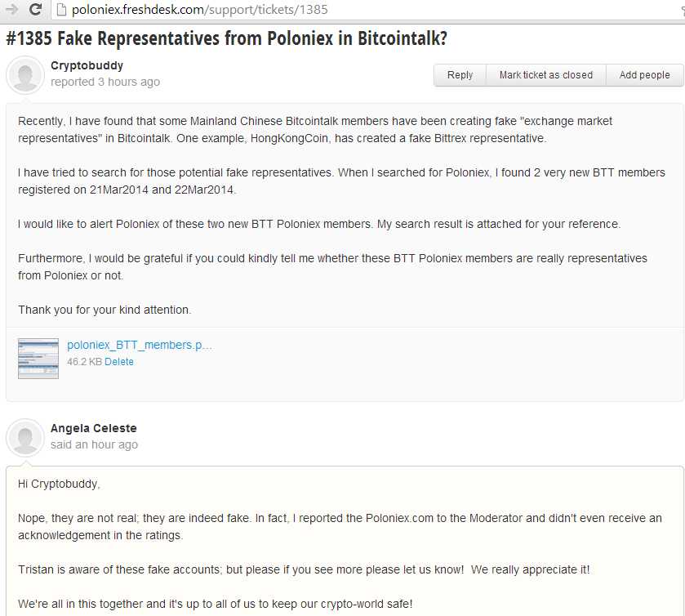Click Angela Celeste's avatar image
Viewport: 685px width, 616px height.
[x=25, y=438]
